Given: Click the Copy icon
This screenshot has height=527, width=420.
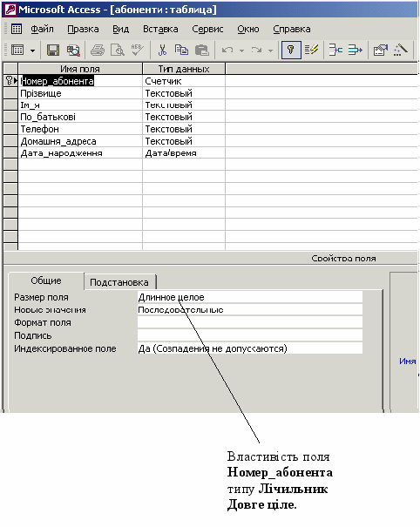Looking at the screenshot, I should (181, 50).
